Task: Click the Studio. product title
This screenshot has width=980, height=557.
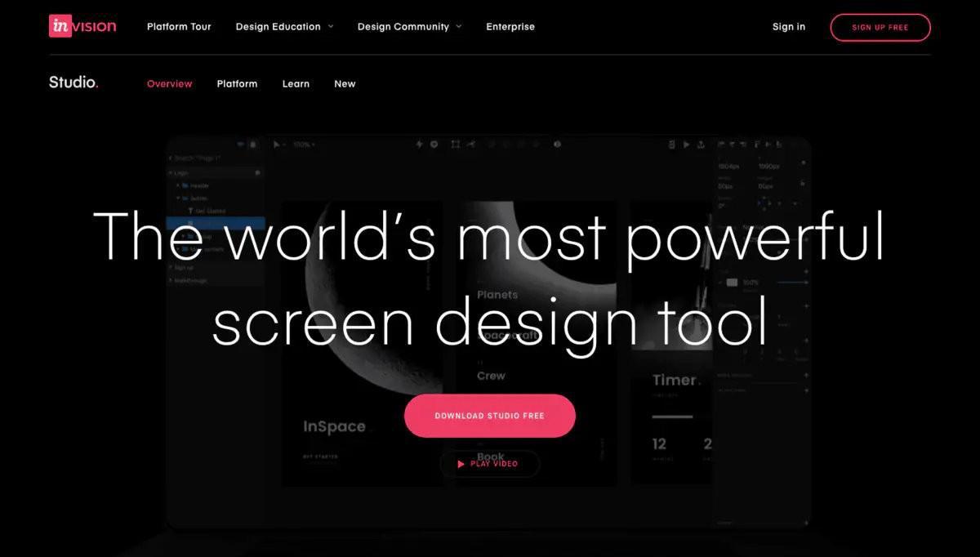Action: click(x=73, y=82)
